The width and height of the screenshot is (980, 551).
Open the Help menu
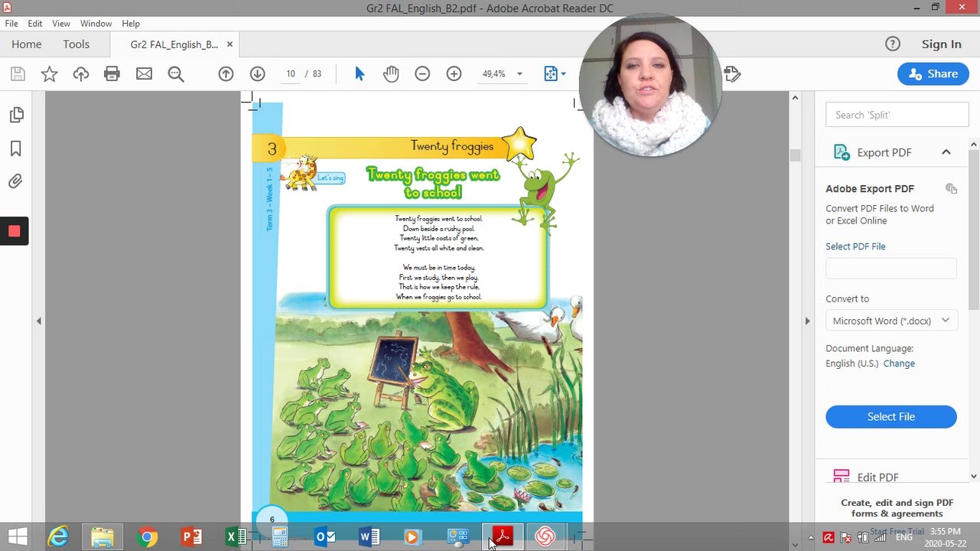[131, 24]
